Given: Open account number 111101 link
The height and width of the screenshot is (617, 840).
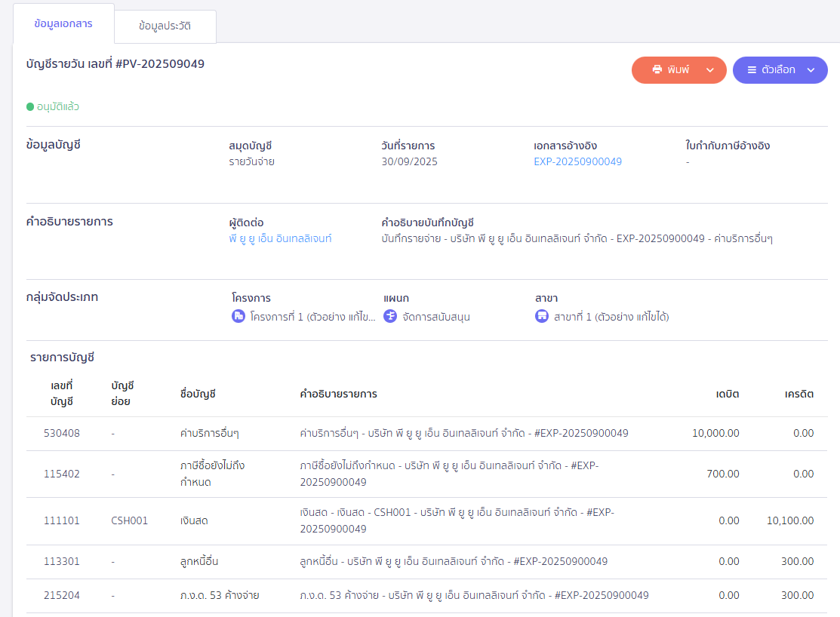Looking at the screenshot, I should point(61,520).
